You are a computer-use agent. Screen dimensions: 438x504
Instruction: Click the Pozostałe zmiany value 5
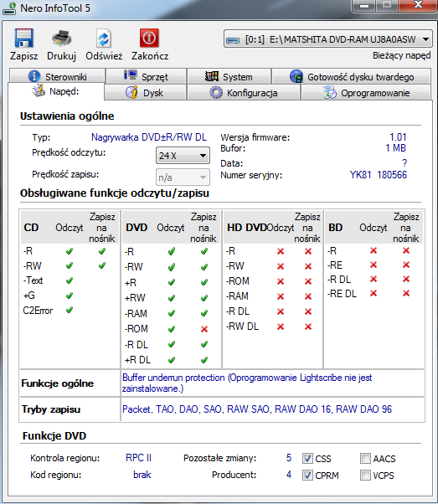[289, 458]
